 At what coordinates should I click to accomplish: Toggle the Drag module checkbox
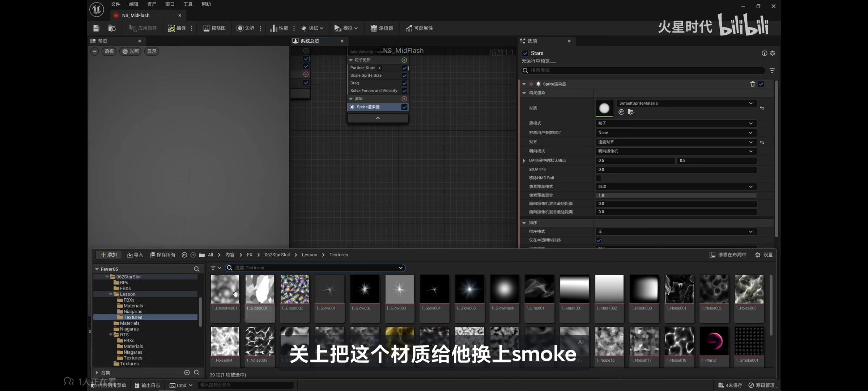point(404,83)
